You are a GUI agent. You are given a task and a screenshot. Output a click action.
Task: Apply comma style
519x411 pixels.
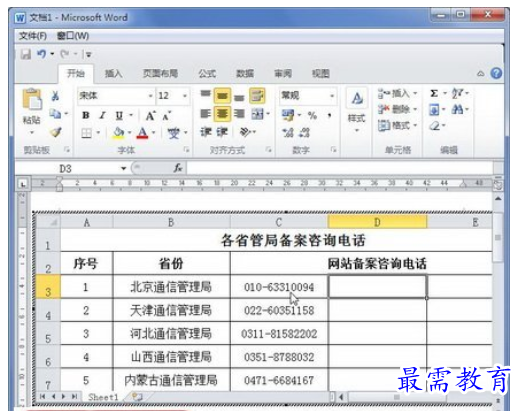329,116
